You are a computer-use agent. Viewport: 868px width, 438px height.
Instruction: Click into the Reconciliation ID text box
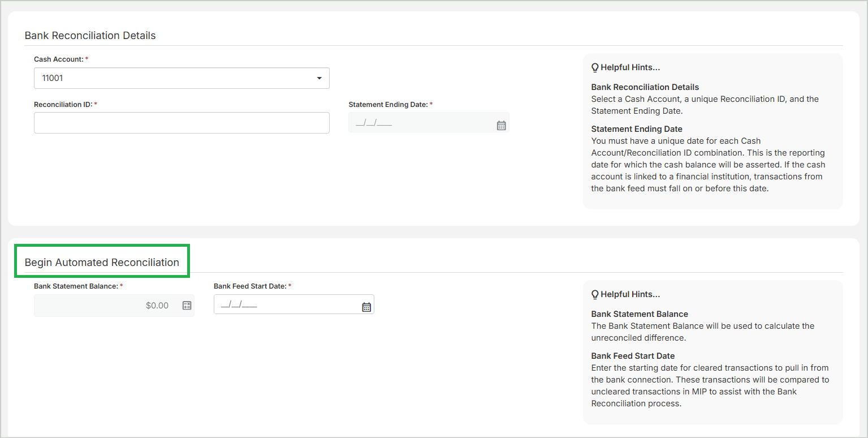tap(182, 123)
